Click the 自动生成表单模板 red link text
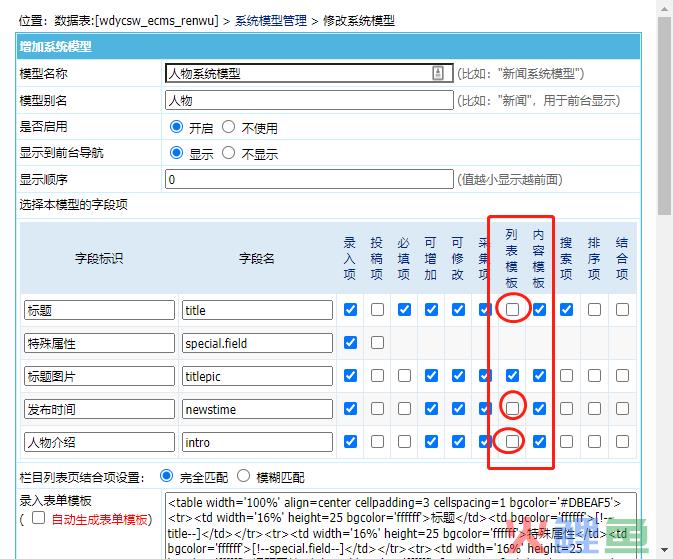The width and height of the screenshot is (673, 559). tap(99, 520)
